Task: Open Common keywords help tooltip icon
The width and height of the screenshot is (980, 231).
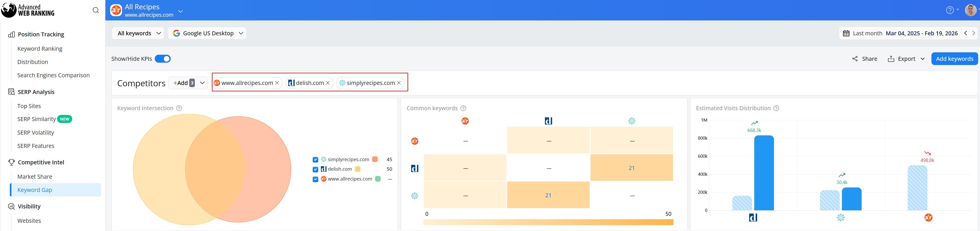Action: coord(463,108)
